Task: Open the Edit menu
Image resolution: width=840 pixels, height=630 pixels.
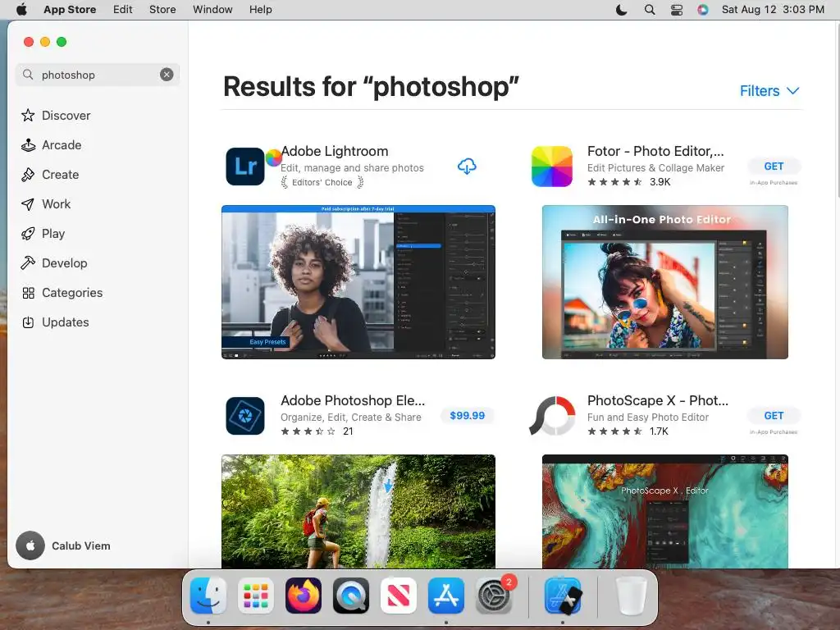Action: tap(123, 9)
